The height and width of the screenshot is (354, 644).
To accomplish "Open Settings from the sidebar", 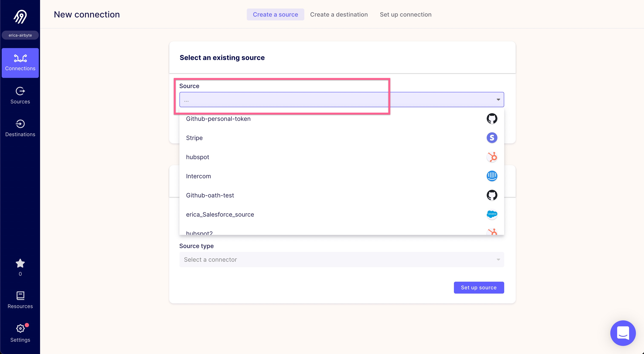I will pyautogui.click(x=20, y=333).
